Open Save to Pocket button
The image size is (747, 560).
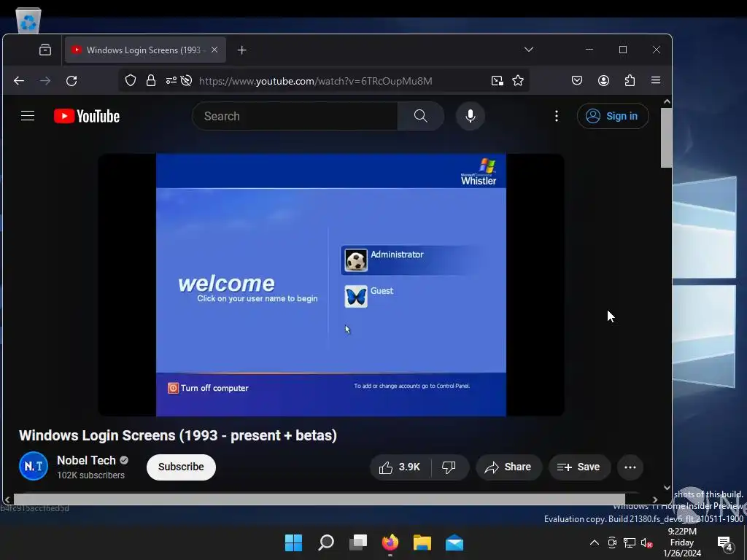coord(577,80)
